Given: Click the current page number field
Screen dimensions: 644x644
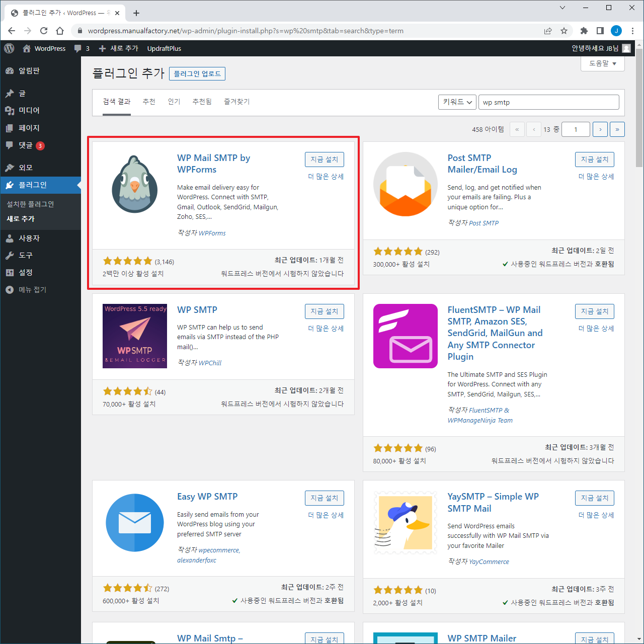Looking at the screenshot, I should click(x=576, y=129).
